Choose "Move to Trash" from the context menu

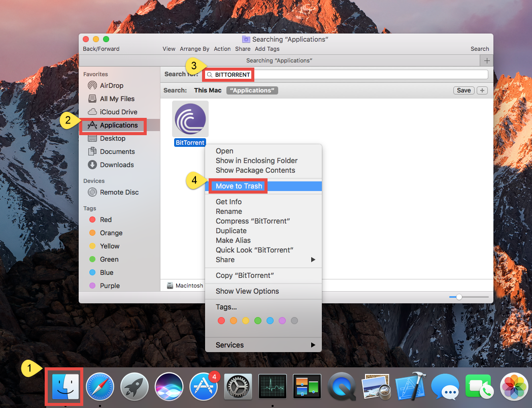coord(238,186)
